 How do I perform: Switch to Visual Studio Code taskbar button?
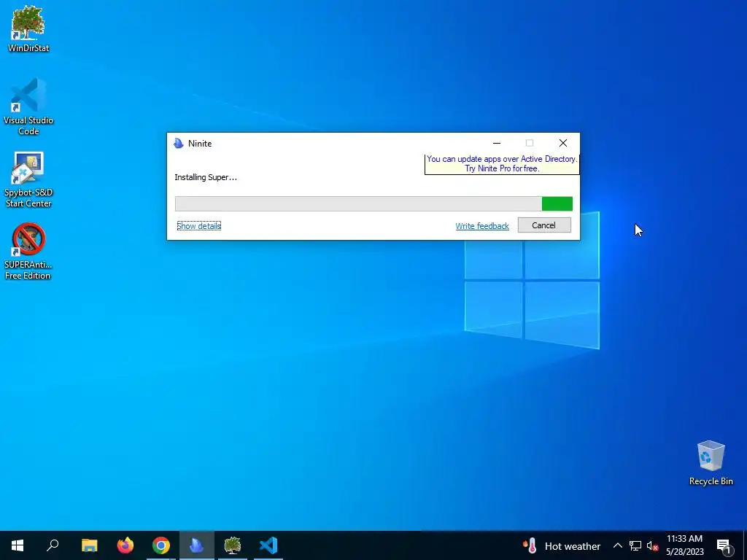pos(268,545)
